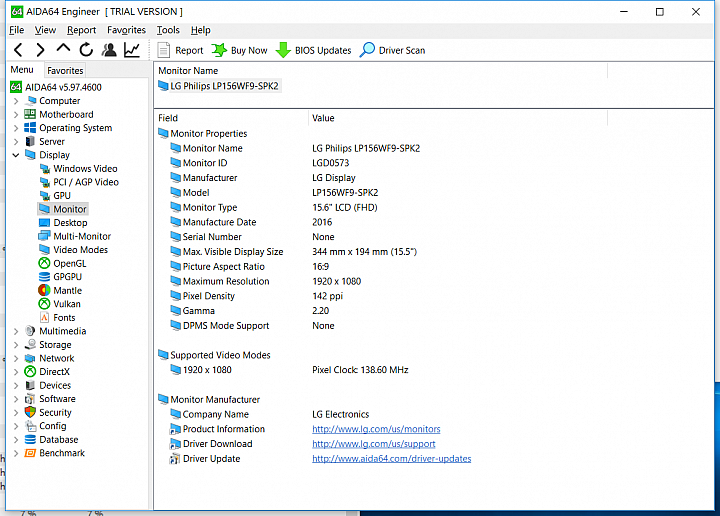Expand the Network node
This screenshot has width=720, height=516.
(16, 359)
